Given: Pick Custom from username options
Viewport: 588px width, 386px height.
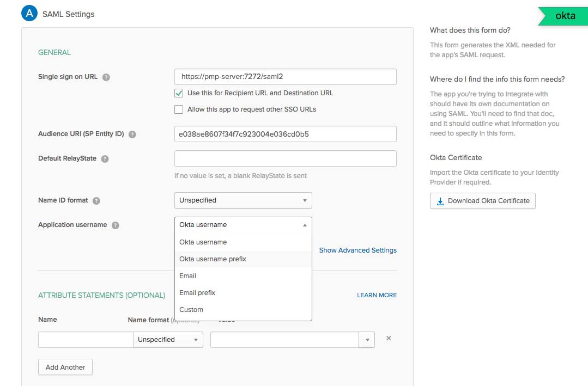Looking at the screenshot, I should coord(191,310).
